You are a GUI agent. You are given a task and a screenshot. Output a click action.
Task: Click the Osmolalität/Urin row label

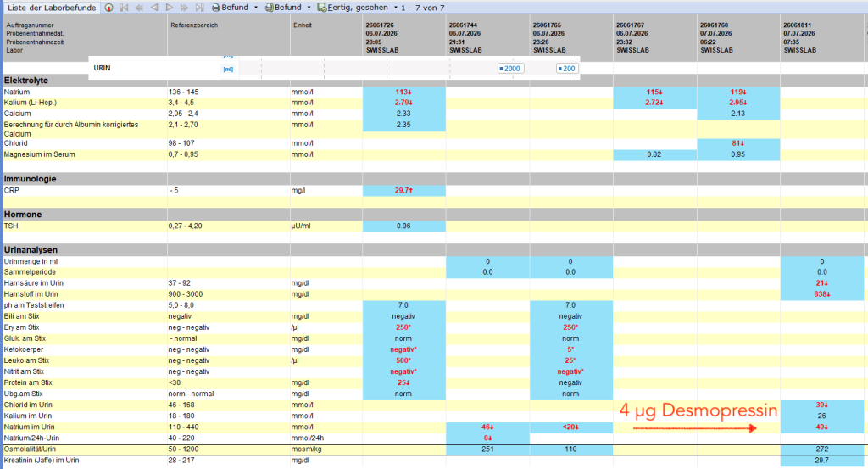30,449
